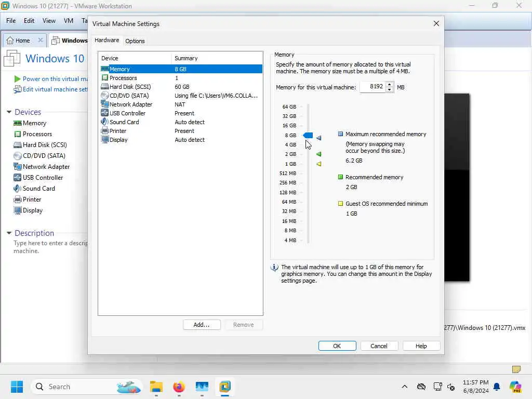
Task: Show hidden system tray icons chevron
Action: tap(404, 387)
